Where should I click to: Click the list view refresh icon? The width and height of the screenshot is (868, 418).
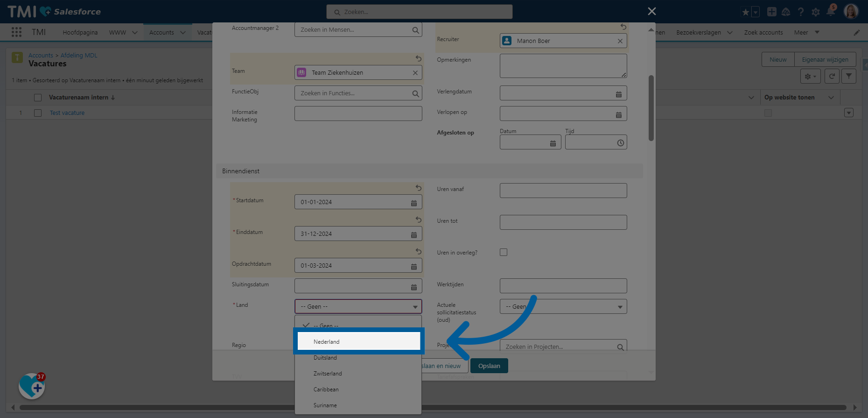(832, 76)
